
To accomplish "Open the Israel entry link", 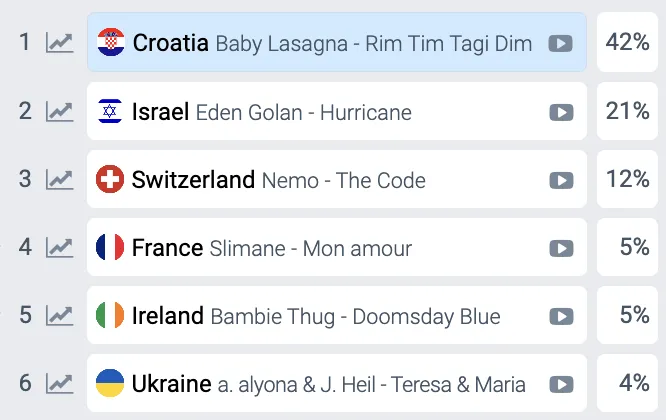I will (160, 112).
